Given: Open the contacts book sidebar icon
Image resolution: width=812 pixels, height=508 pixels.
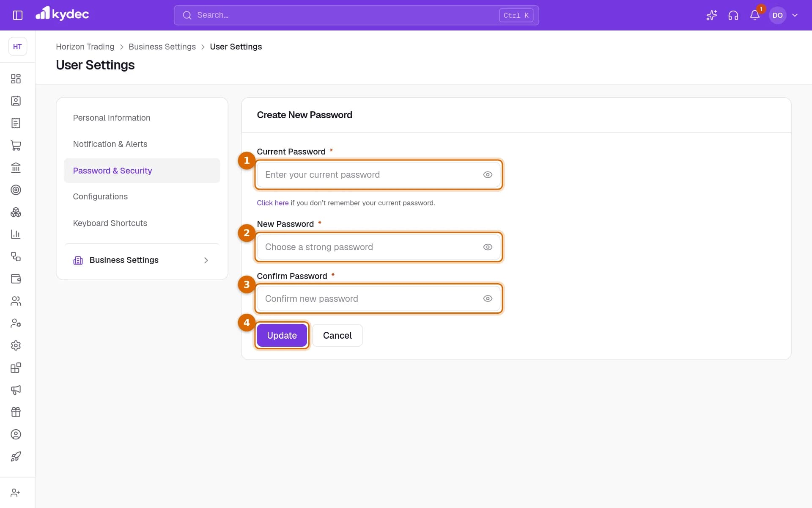Looking at the screenshot, I should 16,101.
